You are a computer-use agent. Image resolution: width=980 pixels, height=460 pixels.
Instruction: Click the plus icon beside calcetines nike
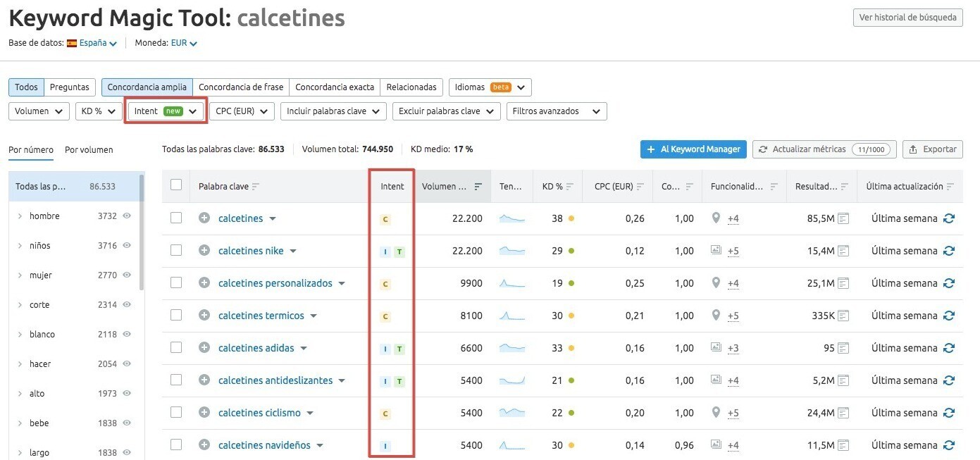pyautogui.click(x=204, y=251)
